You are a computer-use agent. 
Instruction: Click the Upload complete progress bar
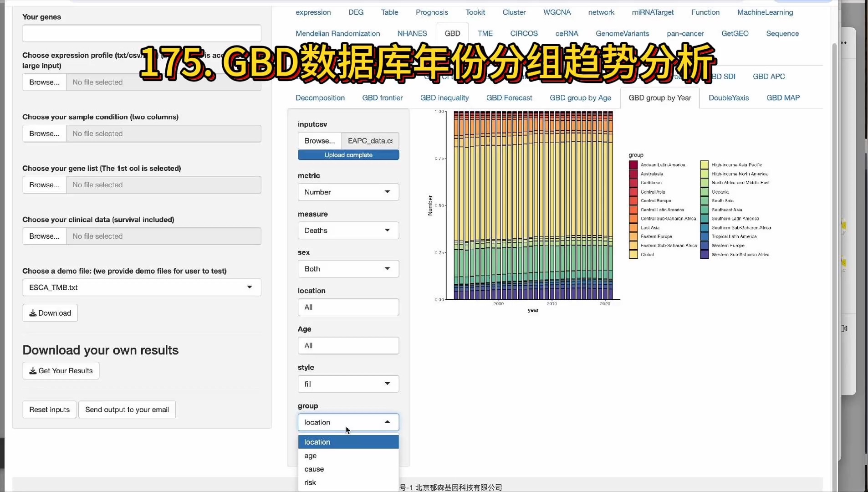348,155
